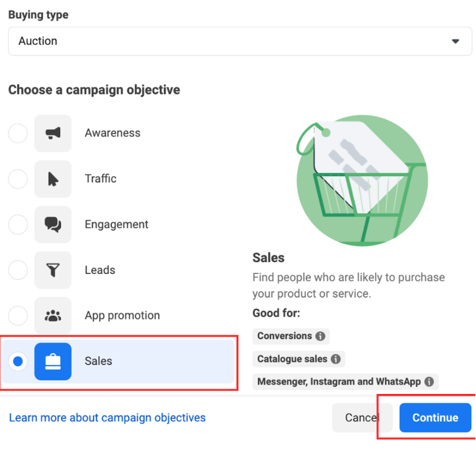Viewport: 476px width, 453px height.
Task: Click the Awareness megaphone icon
Action: click(x=53, y=133)
